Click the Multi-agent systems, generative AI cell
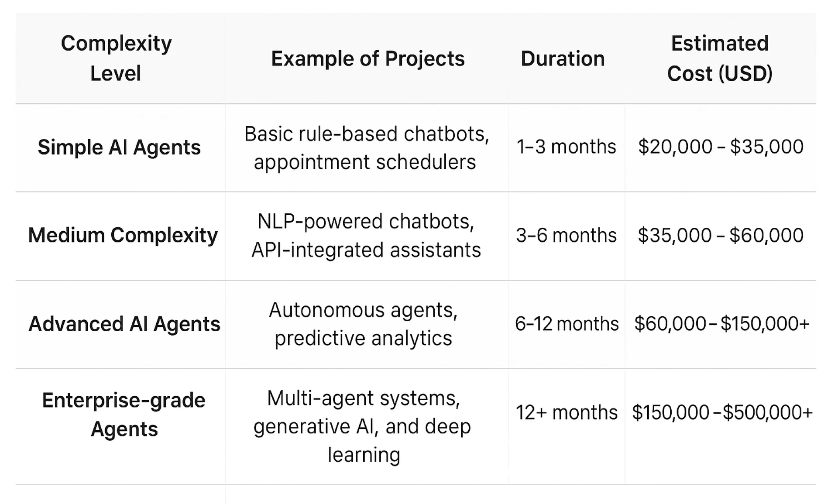Viewport: 838px width, 504px height. click(x=363, y=426)
